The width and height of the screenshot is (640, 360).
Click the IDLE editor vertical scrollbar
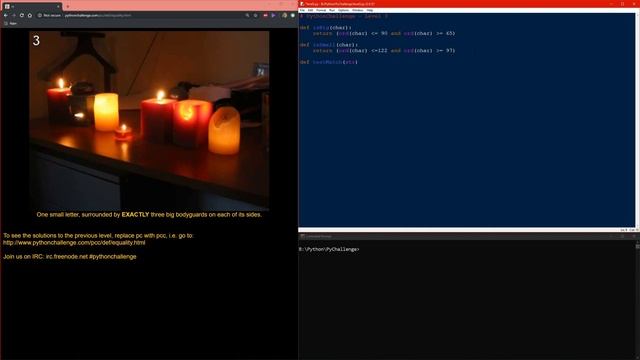point(638,120)
